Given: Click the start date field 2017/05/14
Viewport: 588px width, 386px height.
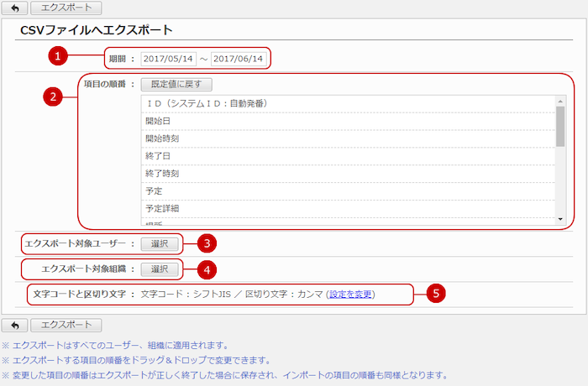Looking at the screenshot, I should [168, 60].
